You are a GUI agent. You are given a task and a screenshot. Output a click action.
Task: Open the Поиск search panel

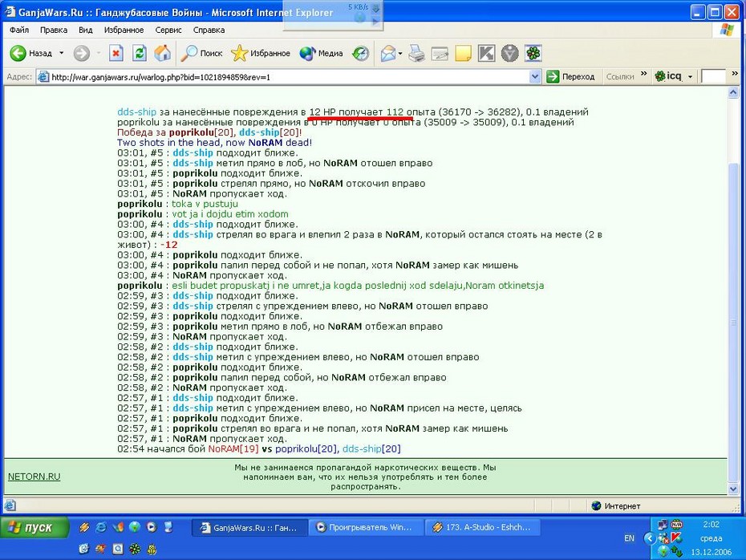coord(201,53)
